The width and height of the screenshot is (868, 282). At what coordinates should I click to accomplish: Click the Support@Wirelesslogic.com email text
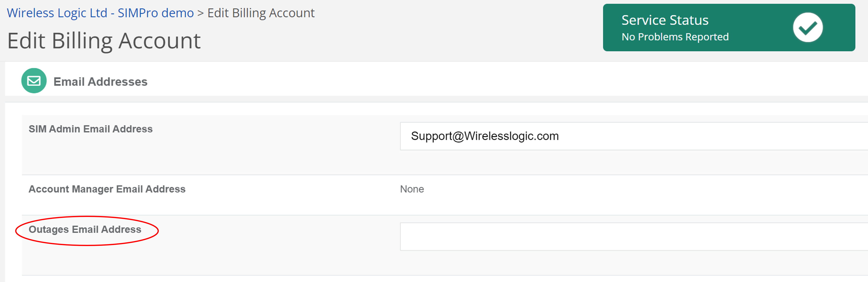pos(485,136)
